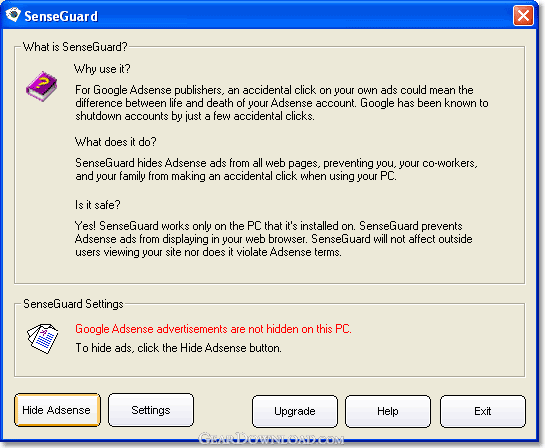This screenshot has width=545, height=448.
Task: Click the paragraph about Google Adsense publishers
Action: (282, 103)
